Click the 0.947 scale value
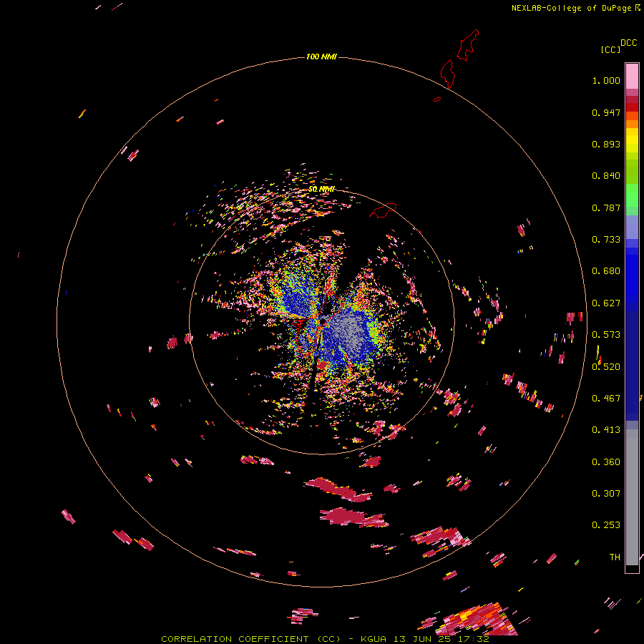 [606, 112]
